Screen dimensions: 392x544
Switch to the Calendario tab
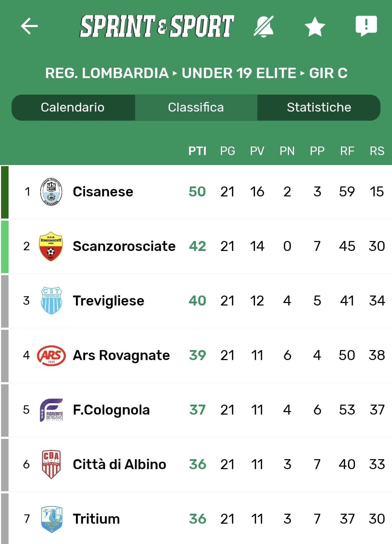click(x=73, y=107)
